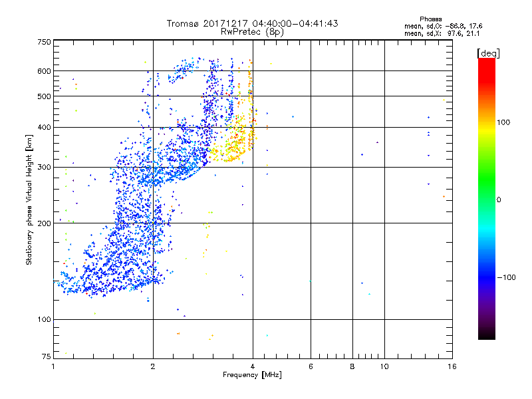Click the colorbar tick label '-100'
This screenshot has width=532, height=399.
point(506,277)
